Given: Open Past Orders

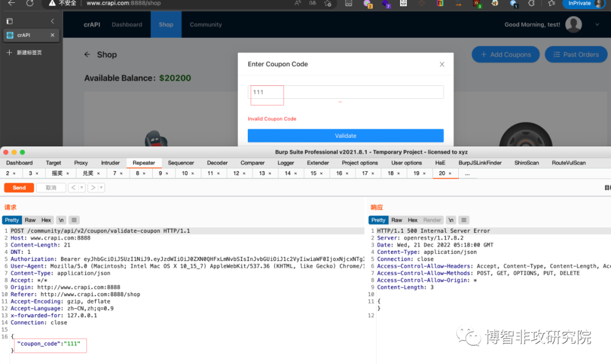Looking at the screenshot, I should (x=576, y=54).
